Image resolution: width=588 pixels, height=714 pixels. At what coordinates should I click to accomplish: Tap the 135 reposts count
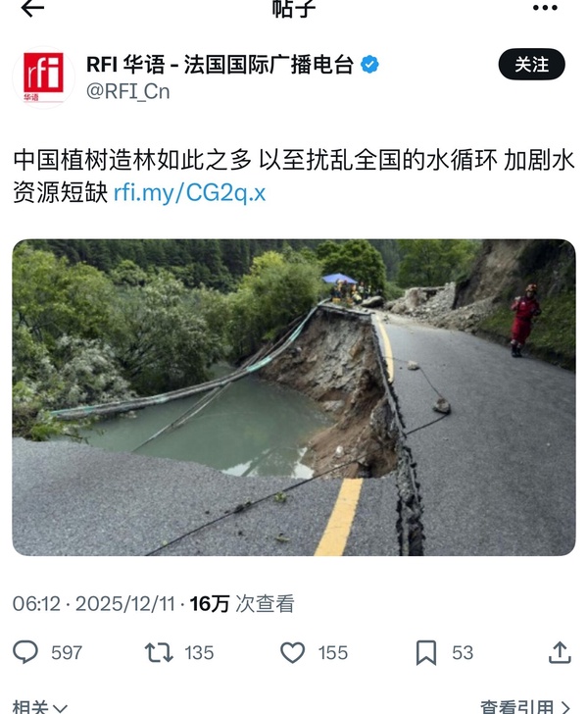click(199, 652)
